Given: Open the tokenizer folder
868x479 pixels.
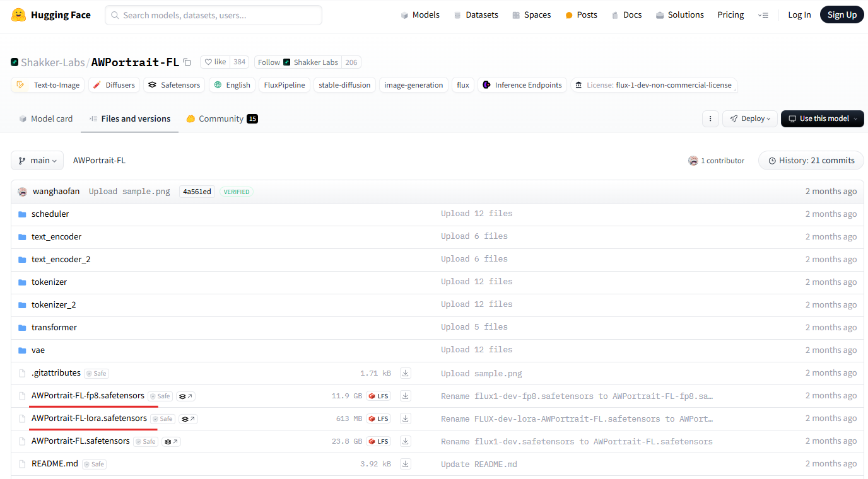Looking at the screenshot, I should point(49,282).
